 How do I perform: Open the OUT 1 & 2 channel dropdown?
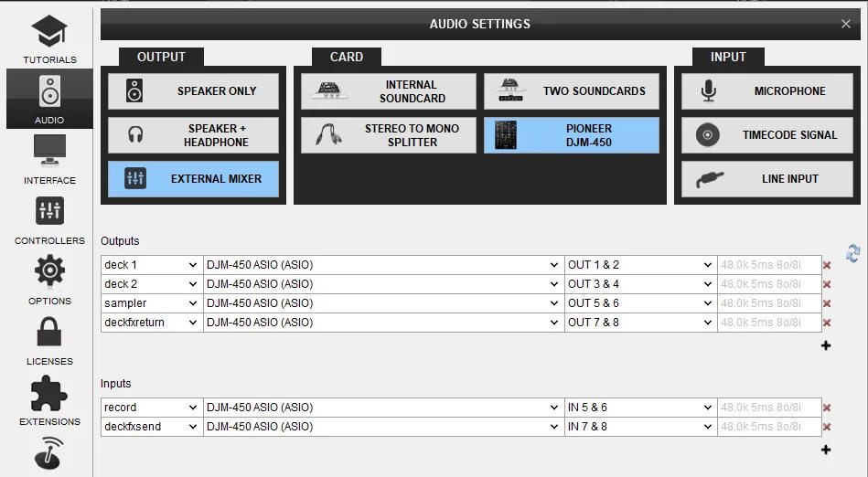click(640, 265)
